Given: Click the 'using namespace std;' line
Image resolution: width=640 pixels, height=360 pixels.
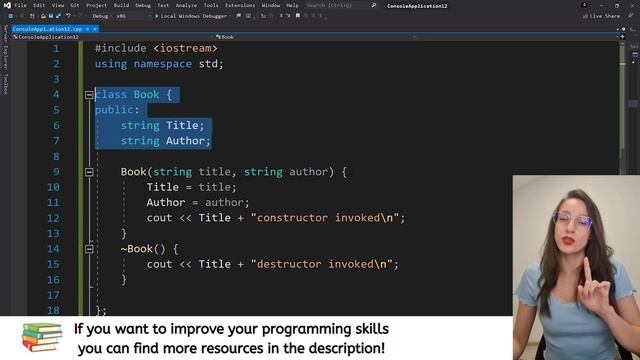Looking at the screenshot, I should click(159, 64).
